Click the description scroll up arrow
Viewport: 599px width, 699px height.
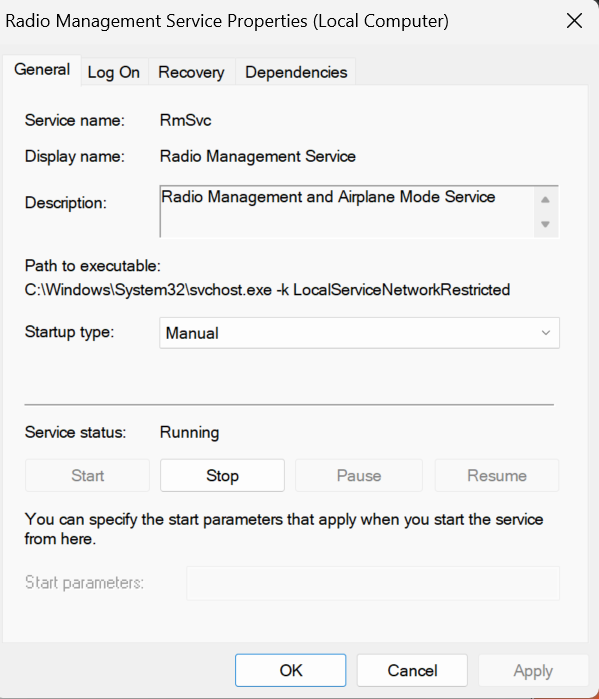click(545, 199)
